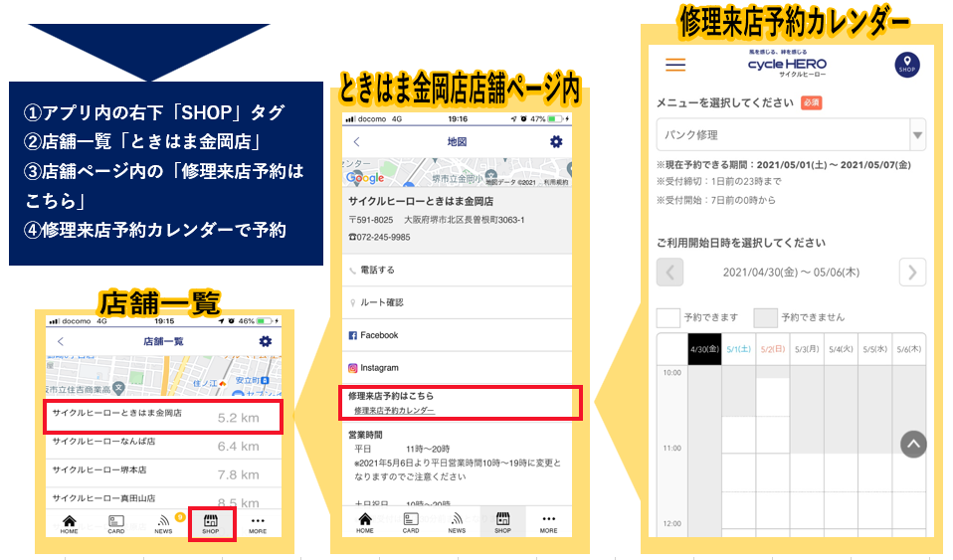Select the 5/3(月) date column header
This screenshot has height=560, width=953.
pyautogui.click(x=807, y=349)
